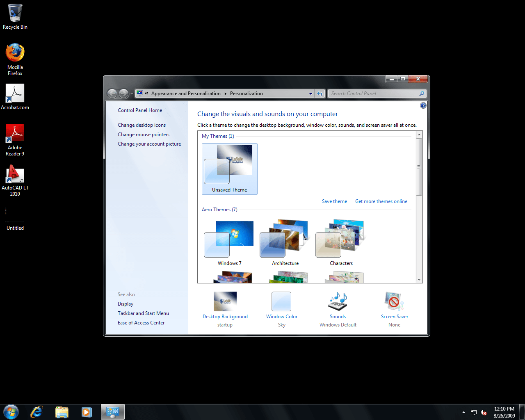Image resolution: width=525 pixels, height=420 pixels.
Task: Open Appearance and Personalization breadcrumb
Action: click(x=186, y=93)
